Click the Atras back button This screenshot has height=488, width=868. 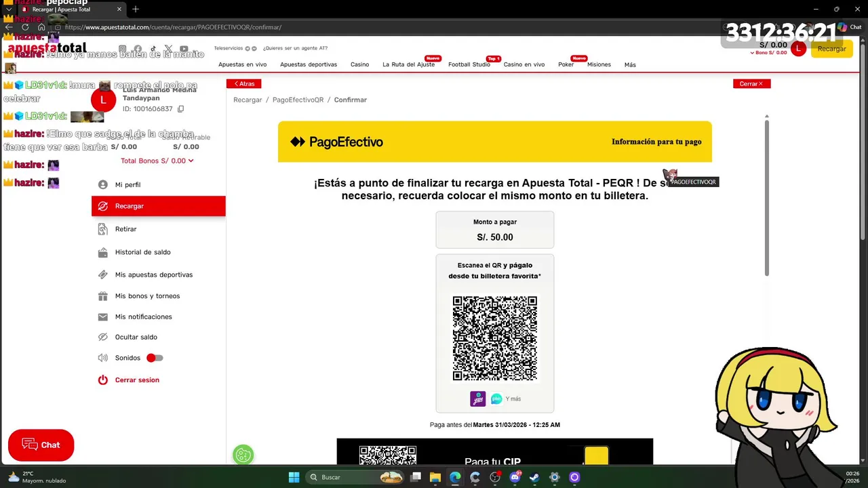[x=244, y=84]
